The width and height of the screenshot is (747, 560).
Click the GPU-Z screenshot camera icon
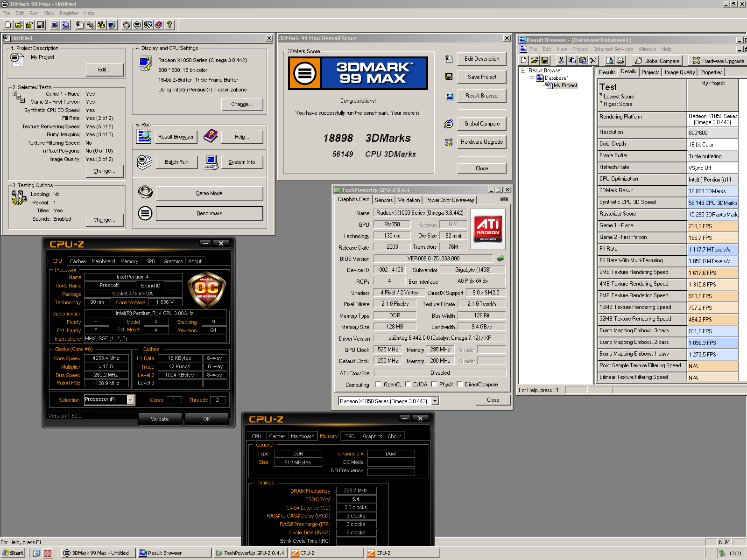click(x=504, y=199)
